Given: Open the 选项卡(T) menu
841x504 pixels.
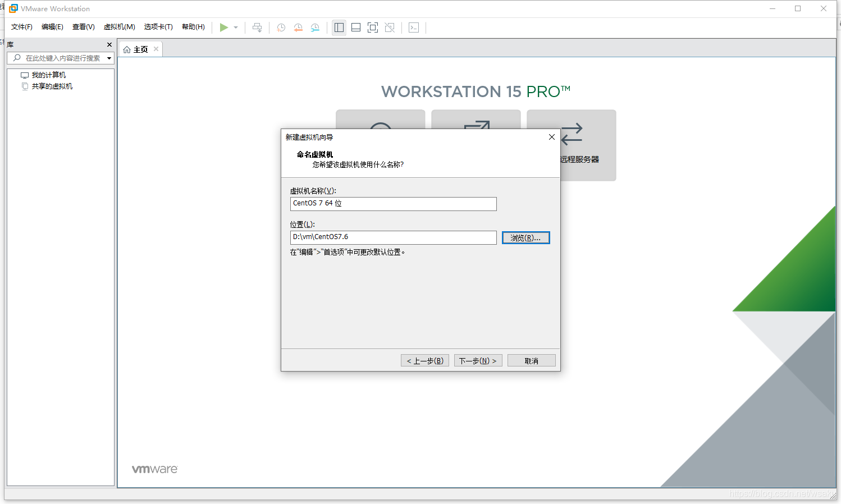Looking at the screenshot, I should coord(158,27).
